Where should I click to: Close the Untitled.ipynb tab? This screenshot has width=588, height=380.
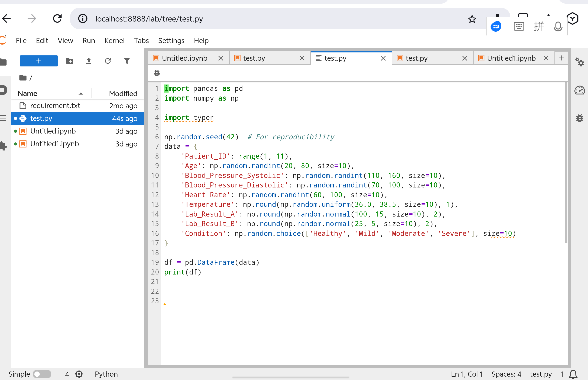[221, 58]
